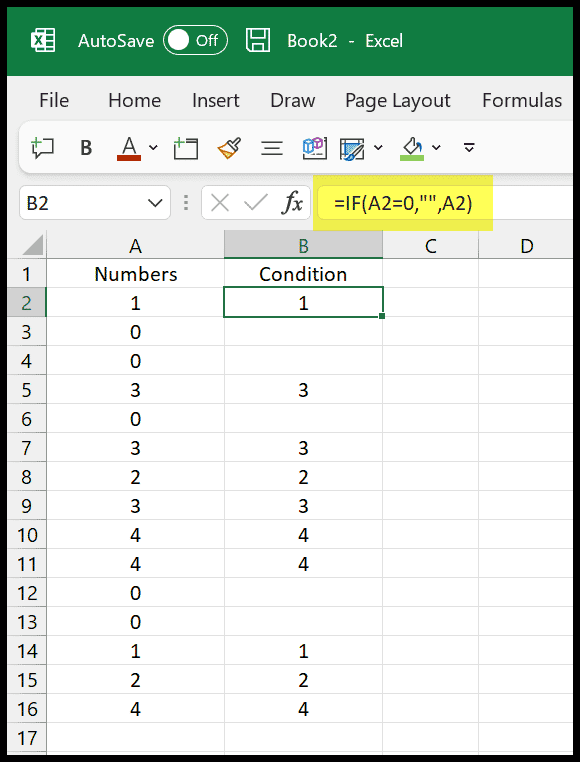Click inside the formula bar text
Screen dimensions: 580x762
click(403, 204)
